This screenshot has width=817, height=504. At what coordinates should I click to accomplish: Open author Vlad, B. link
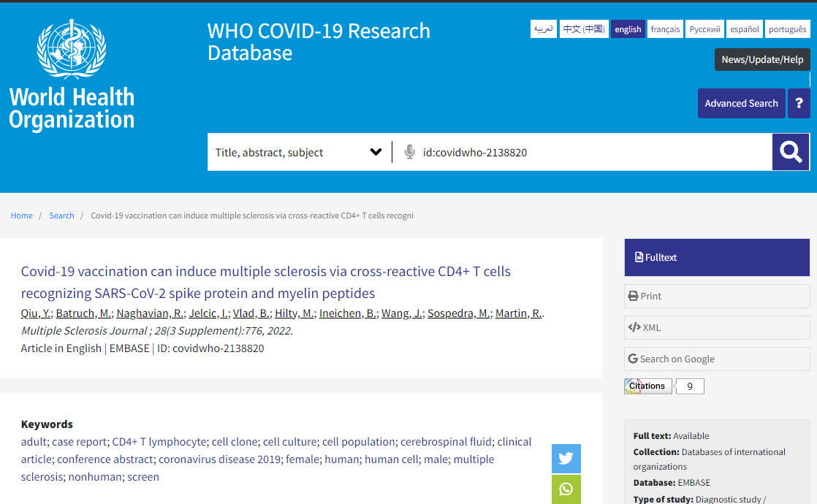tap(251, 313)
